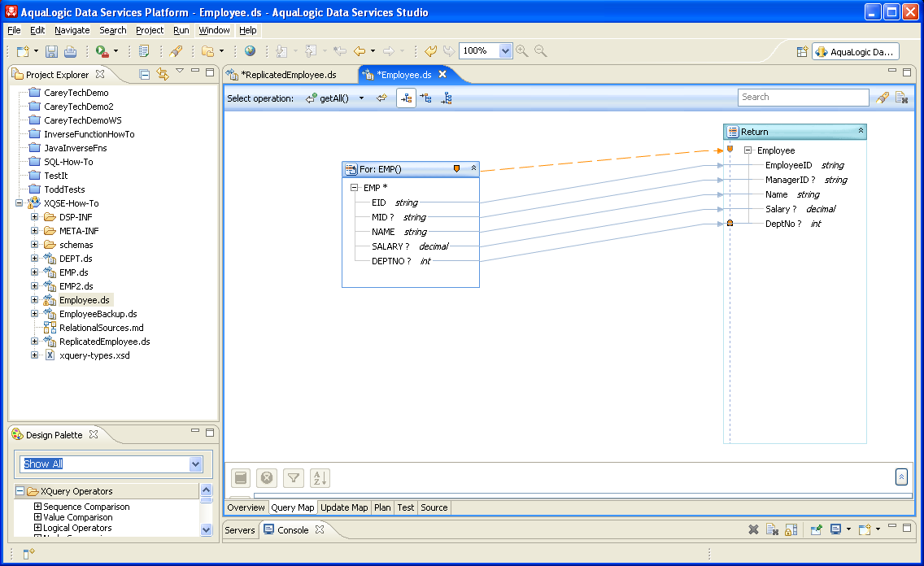Click the Pin Console icon
Image resolution: width=924 pixels, height=566 pixels.
pyautogui.click(x=816, y=529)
